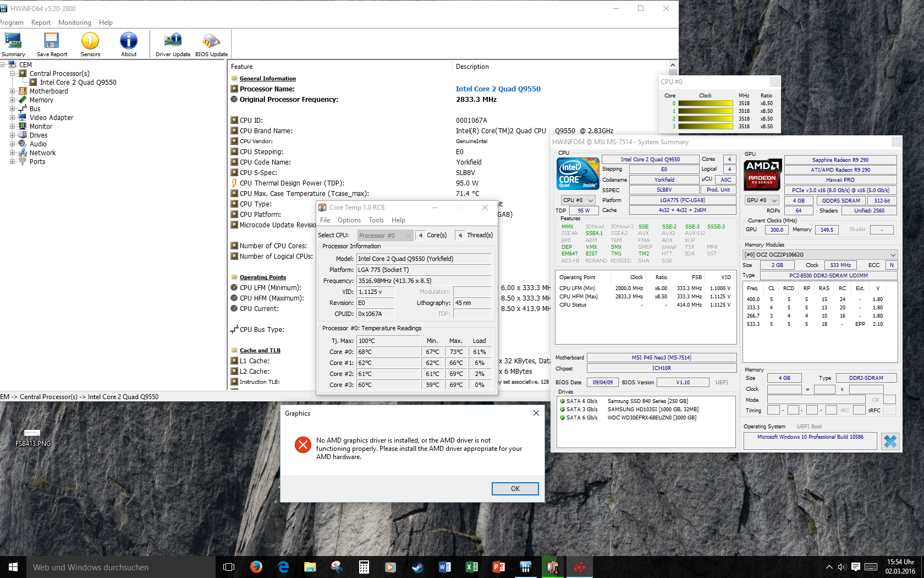Open the Select CPU dropdown in Core Temp
Screen dimensions: 924x578
point(385,236)
